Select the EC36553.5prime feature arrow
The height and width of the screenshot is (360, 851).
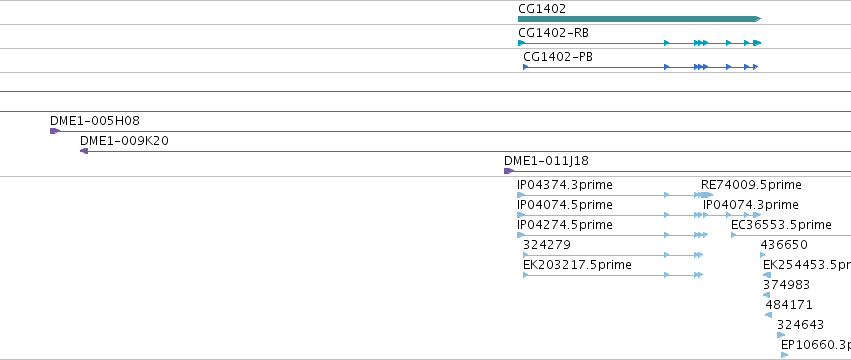(x=734, y=235)
